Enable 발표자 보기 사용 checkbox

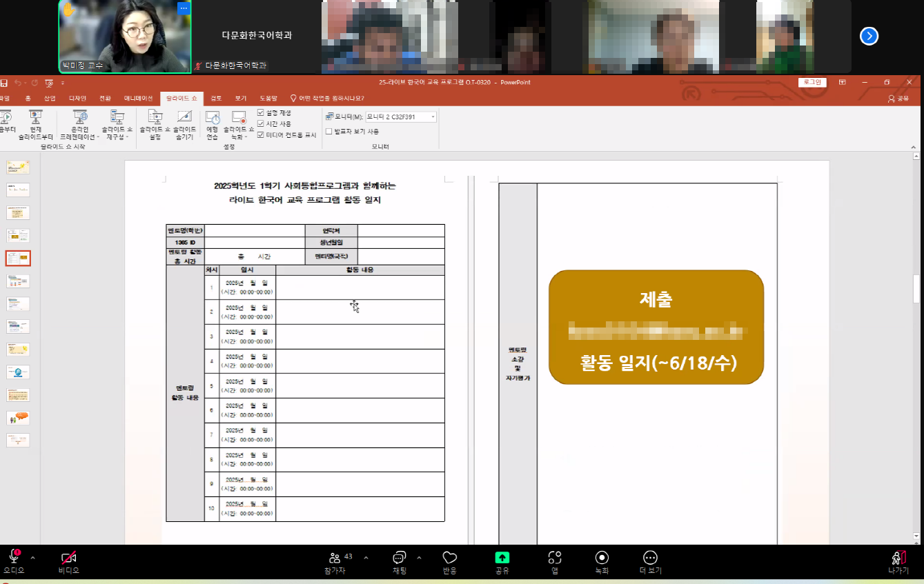(329, 131)
